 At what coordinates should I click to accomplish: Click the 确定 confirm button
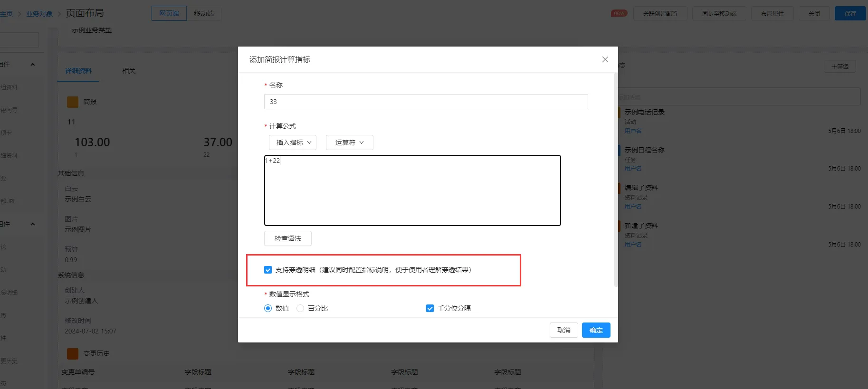[x=596, y=330]
